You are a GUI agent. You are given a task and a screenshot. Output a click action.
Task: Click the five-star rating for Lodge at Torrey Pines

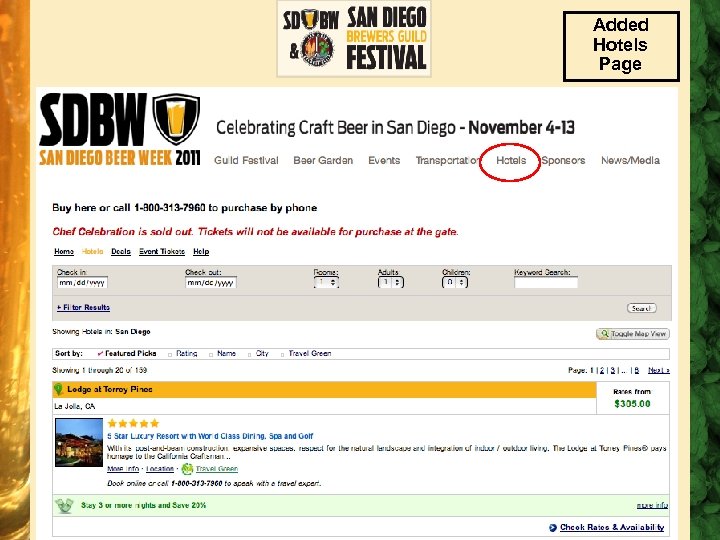(133, 423)
